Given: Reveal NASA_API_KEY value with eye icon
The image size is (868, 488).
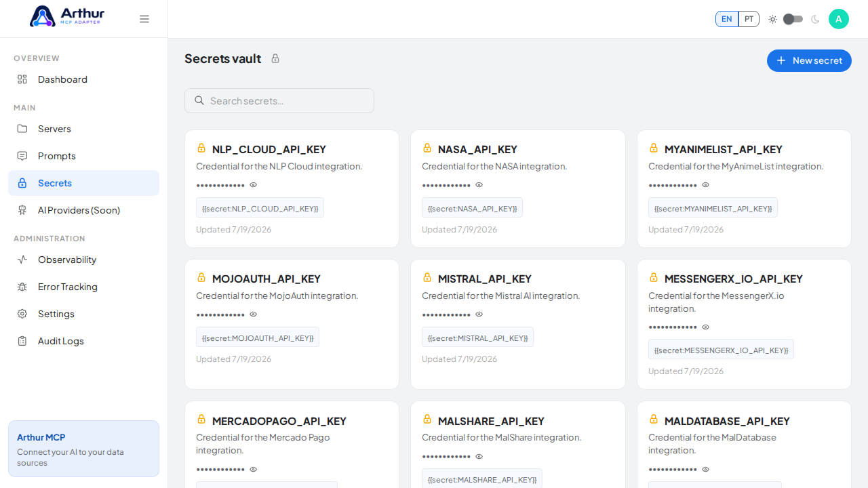Looking at the screenshot, I should (479, 184).
